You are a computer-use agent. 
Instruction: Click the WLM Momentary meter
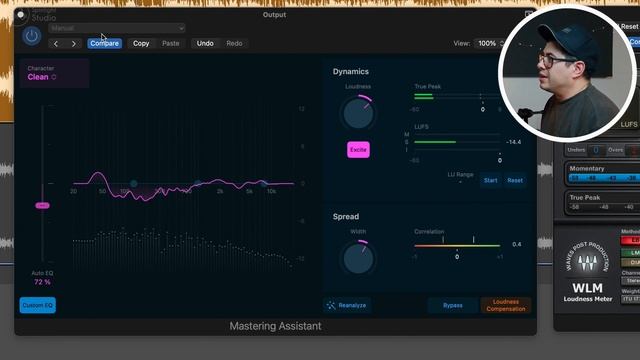click(x=604, y=178)
